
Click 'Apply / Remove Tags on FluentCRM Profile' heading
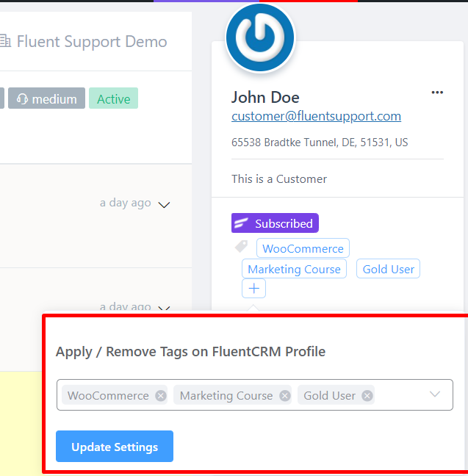coord(191,352)
